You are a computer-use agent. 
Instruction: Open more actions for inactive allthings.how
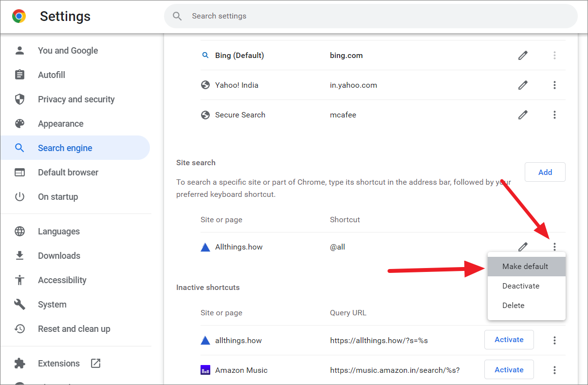click(554, 340)
